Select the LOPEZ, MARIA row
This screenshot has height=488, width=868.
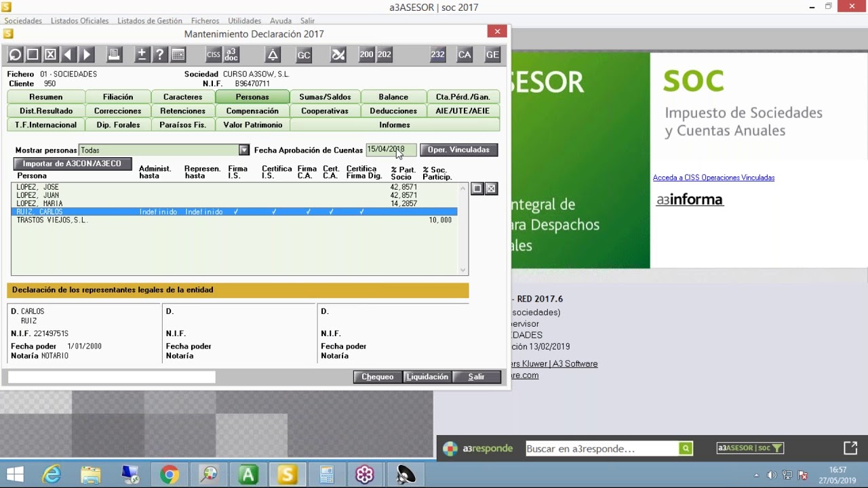[235, 203]
